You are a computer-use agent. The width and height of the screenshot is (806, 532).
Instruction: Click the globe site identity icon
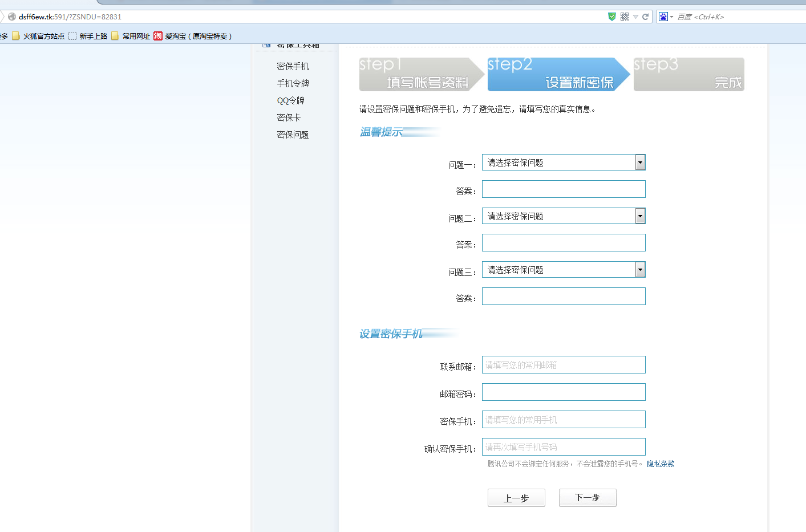click(x=11, y=17)
